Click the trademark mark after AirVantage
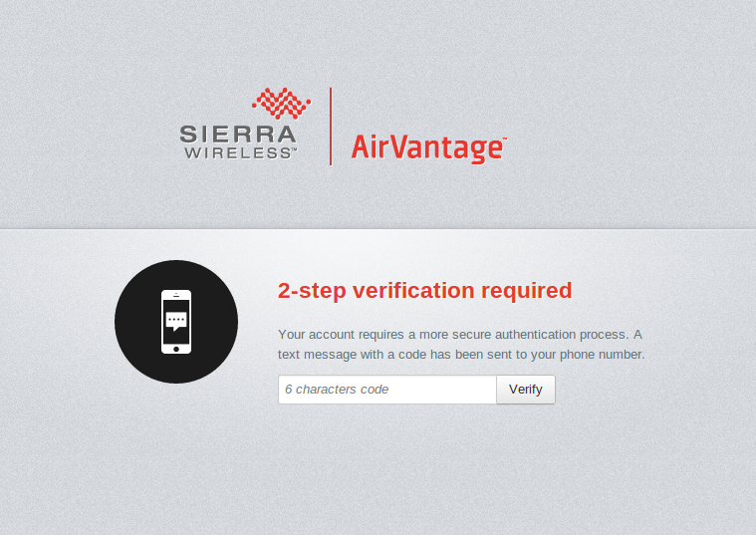756x535 pixels. (505, 140)
